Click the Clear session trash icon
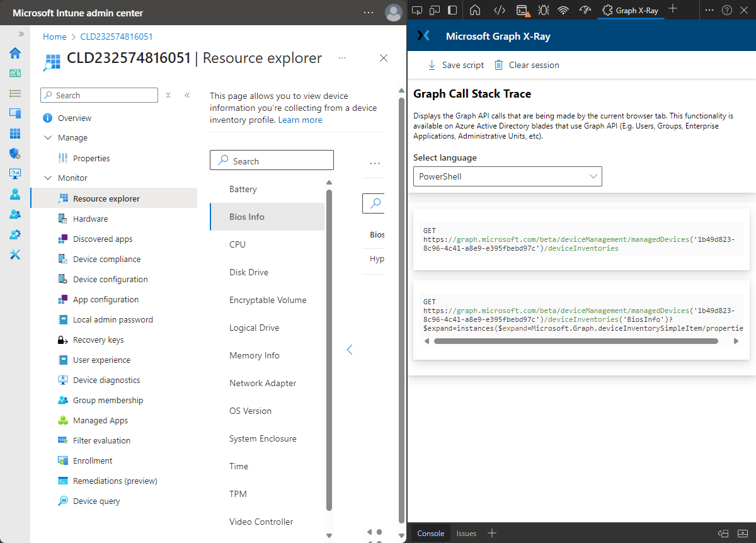Screen dimensions: 756x543 [499, 65]
